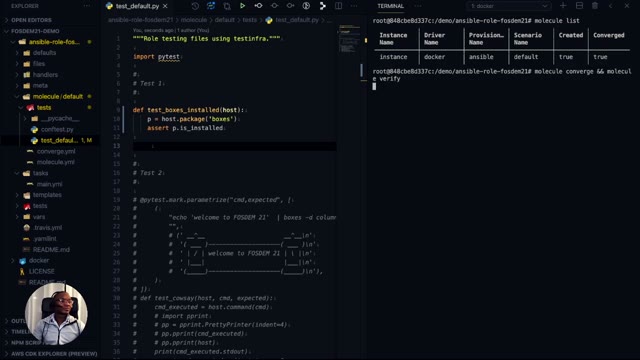Open the LICENSE file
The image size is (640, 360).
[x=41, y=271]
